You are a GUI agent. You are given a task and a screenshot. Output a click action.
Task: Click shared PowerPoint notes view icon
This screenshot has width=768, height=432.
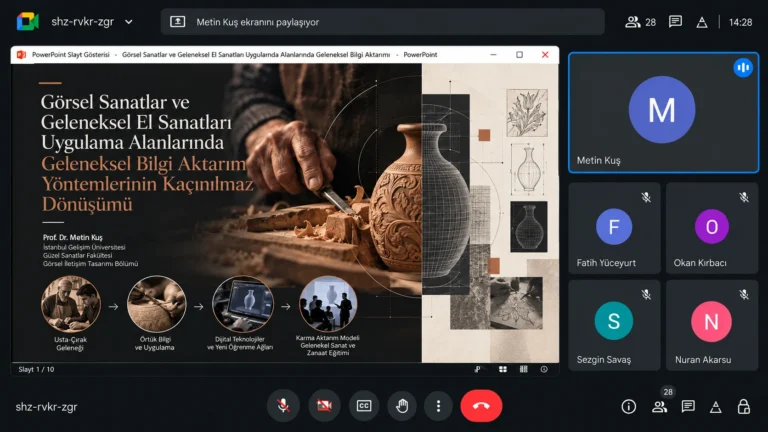point(478,369)
